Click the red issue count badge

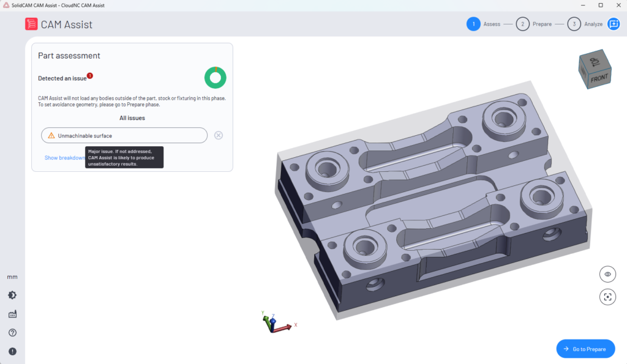tap(90, 75)
